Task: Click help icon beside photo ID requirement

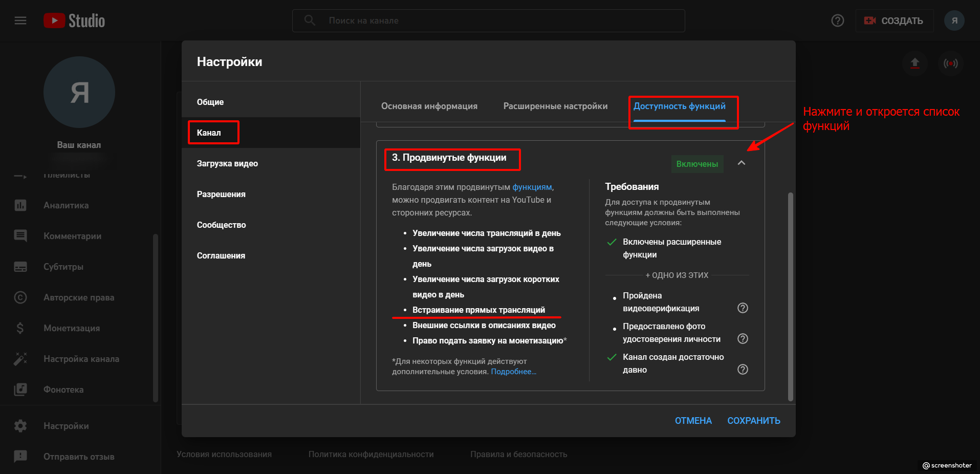Action: [x=743, y=338]
